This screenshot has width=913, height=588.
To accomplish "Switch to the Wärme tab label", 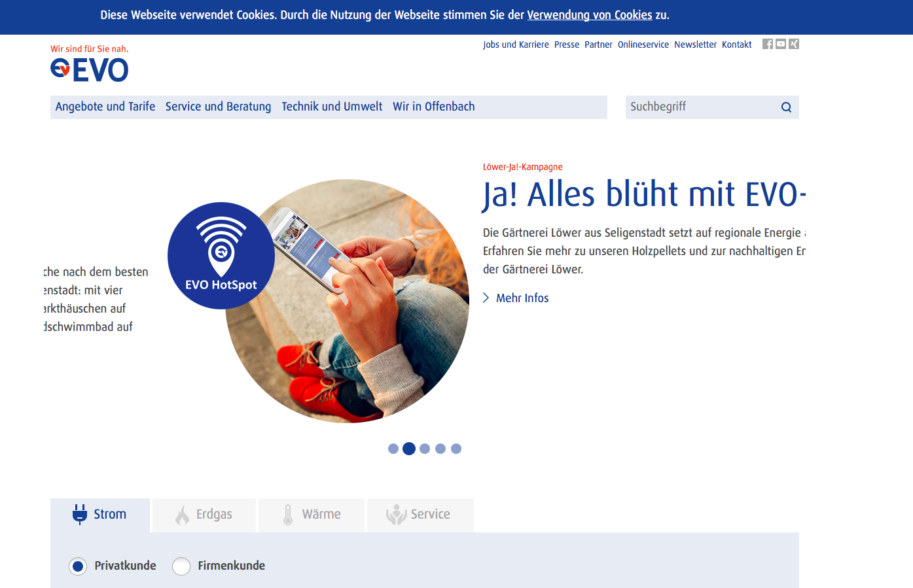I will pos(321,514).
